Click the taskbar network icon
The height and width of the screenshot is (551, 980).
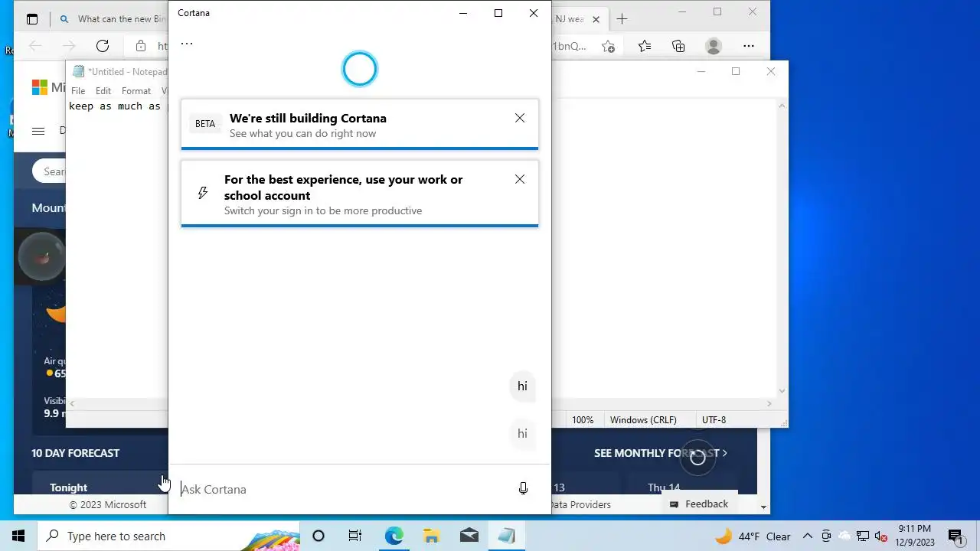[x=863, y=536]
